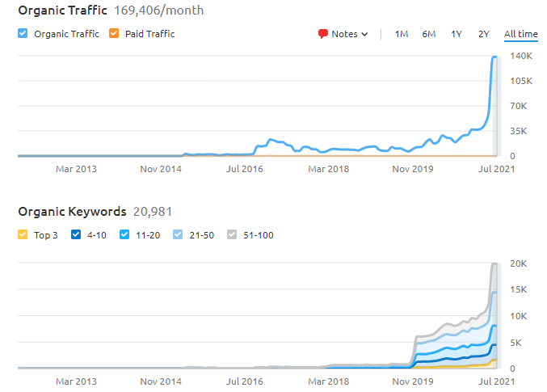Click the 169,406/month traffic value
Image resolution: width=547 pixels, height=392 pixels.
point(158,11)
